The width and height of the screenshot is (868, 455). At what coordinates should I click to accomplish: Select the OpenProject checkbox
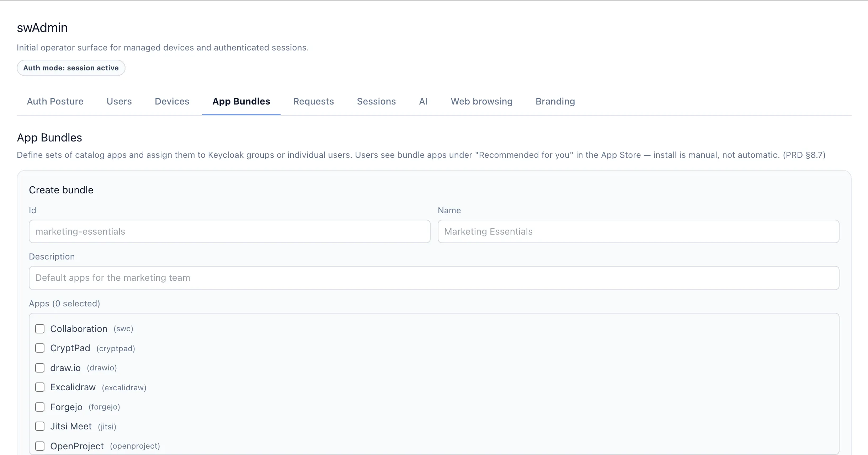(x=40, y=446)
